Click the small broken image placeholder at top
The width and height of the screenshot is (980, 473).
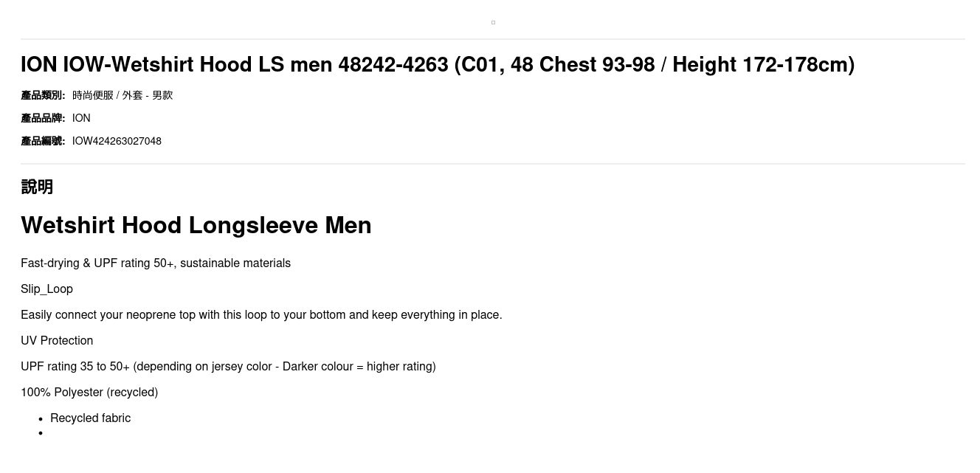pyautogui.click(x=493, y=22)
